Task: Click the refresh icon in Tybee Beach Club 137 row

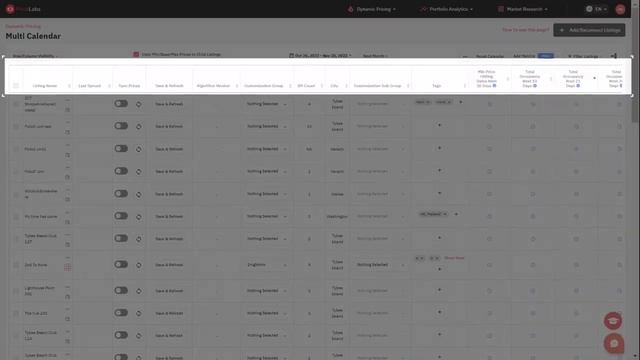Action: pyautogui.click(x=139, y=239)
